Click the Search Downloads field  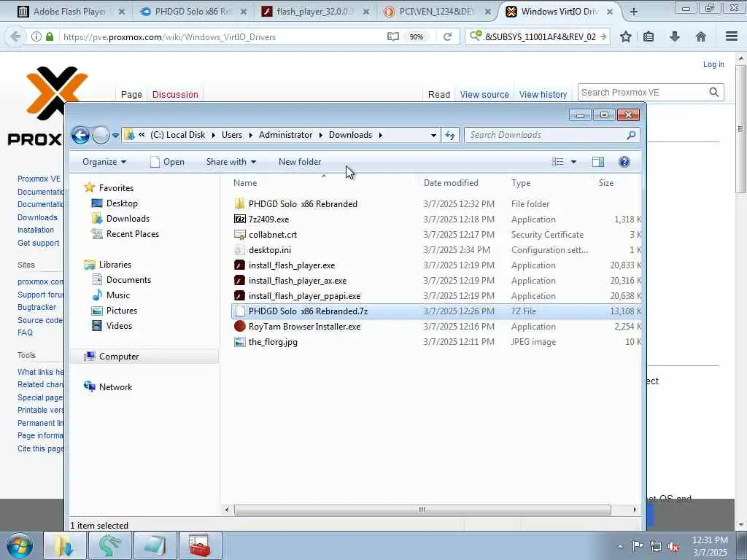[552, 135]
